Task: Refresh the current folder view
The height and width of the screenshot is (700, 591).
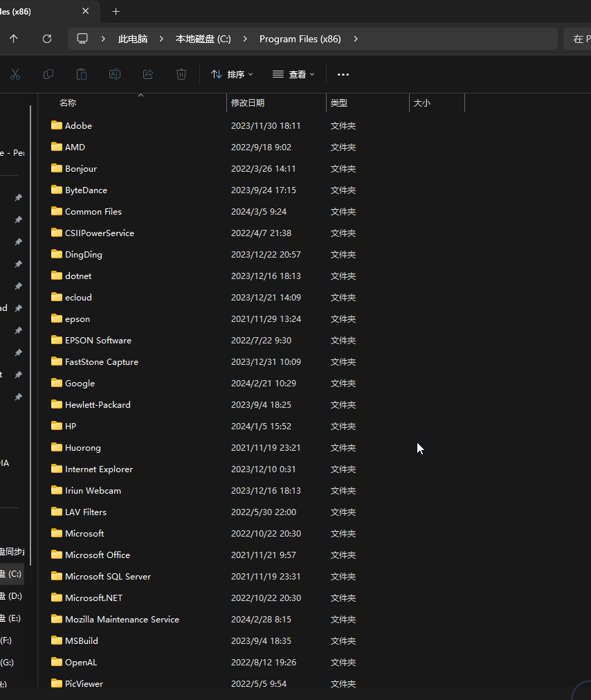Action: click(x=47, y=39)
